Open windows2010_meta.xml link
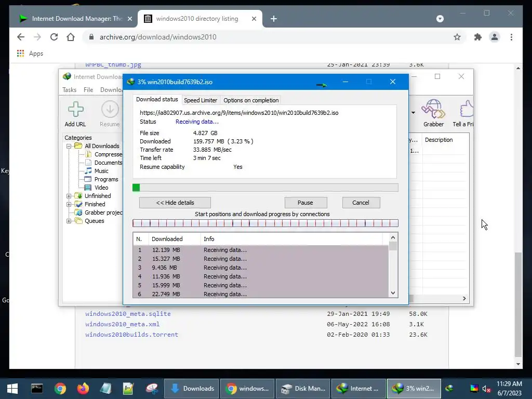Image resolution: width=532 pixels, height=399 pixels. [x=122, y=324]
